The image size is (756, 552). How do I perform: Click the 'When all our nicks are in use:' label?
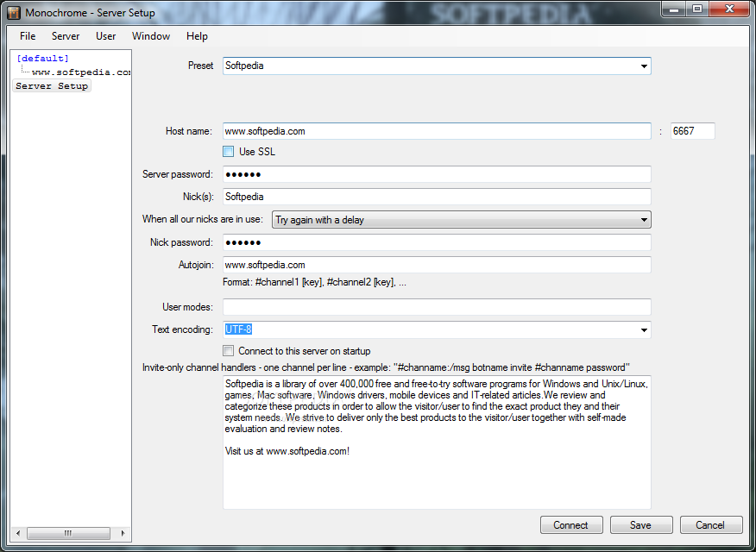(x=203, y=219)
